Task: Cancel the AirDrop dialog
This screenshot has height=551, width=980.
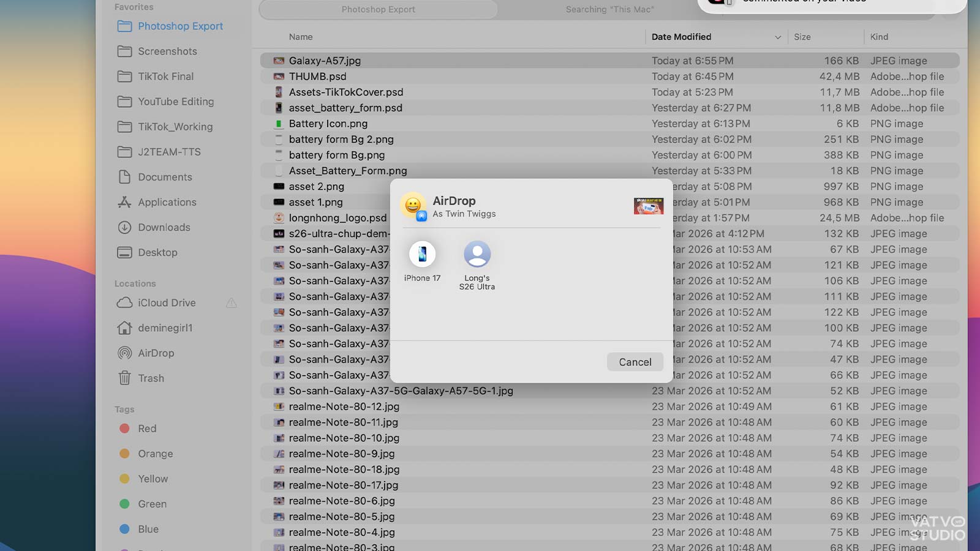Action: [635, 362]
